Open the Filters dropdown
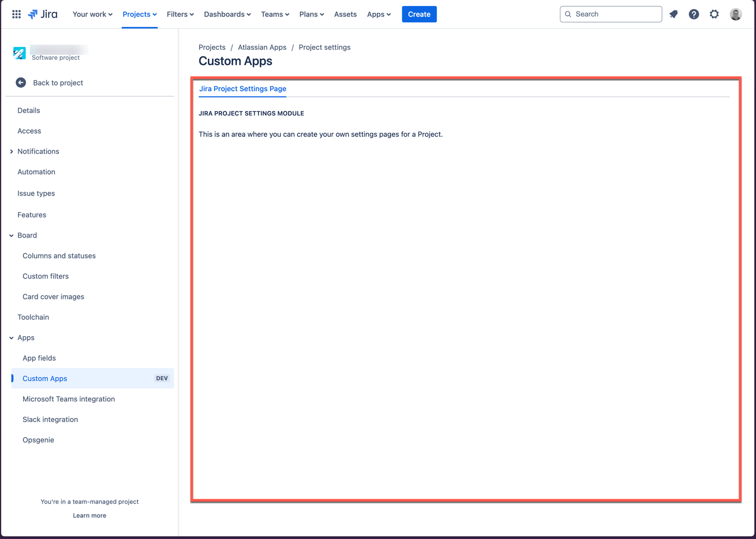This screenshot has width=756, height=539. [180, 14]
